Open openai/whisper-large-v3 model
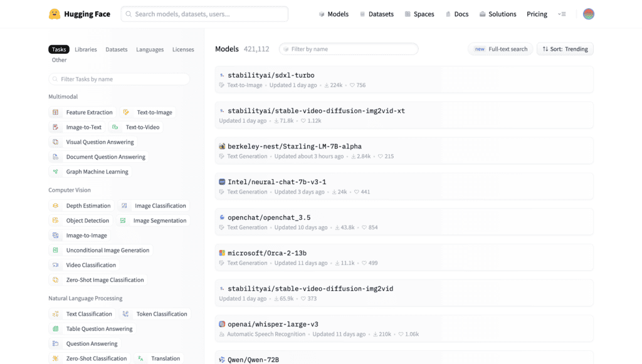Image resolution: width=642 pixels, height=364 pixels. [x=404, y=328]
